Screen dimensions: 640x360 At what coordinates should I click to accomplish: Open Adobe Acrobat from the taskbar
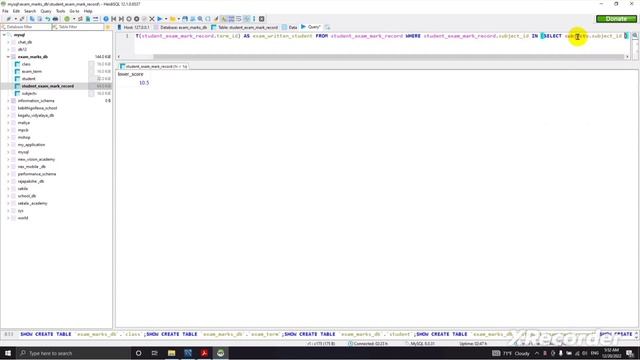tap(204, 353)
